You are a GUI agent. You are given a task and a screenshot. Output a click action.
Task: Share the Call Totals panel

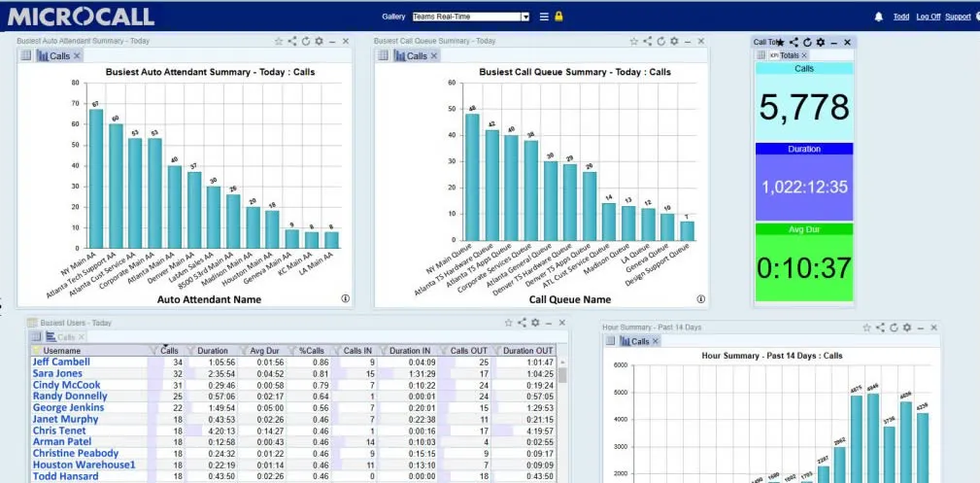(794, 43)
